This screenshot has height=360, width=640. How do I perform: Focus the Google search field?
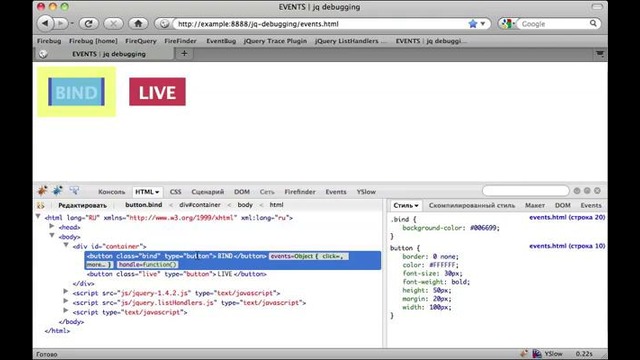point(554,24)
